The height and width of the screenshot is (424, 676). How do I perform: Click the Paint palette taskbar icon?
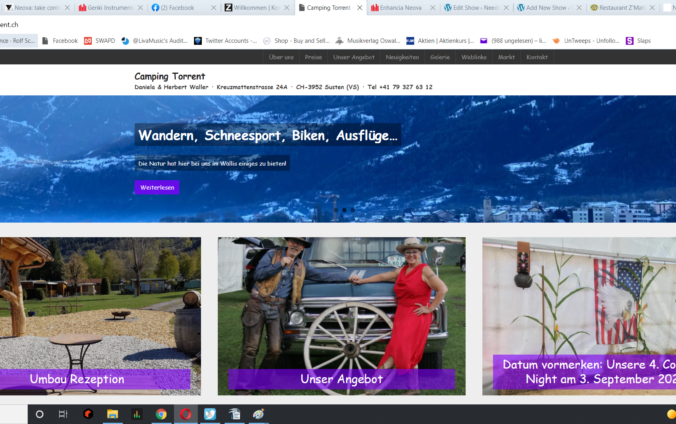tap(258, 413)
